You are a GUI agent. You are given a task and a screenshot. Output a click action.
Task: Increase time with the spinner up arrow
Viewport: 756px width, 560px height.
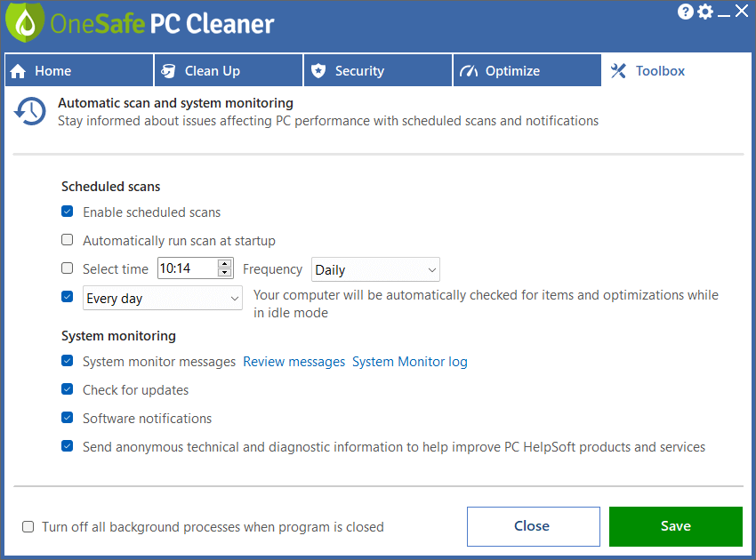(x=225, y=264)
